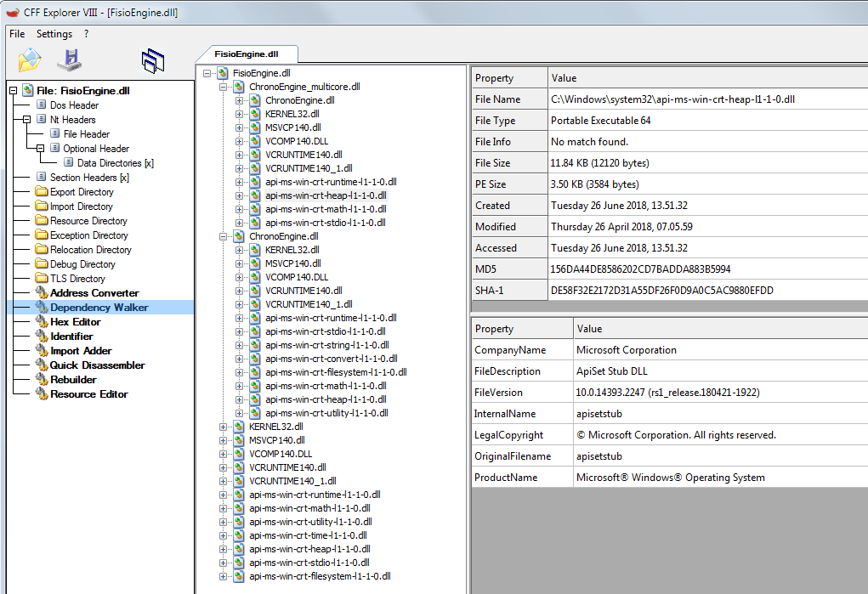The width and height of the screenshot is (868, 594).
Task: Click the Address Converter tool icon
Action: point(42,292)
